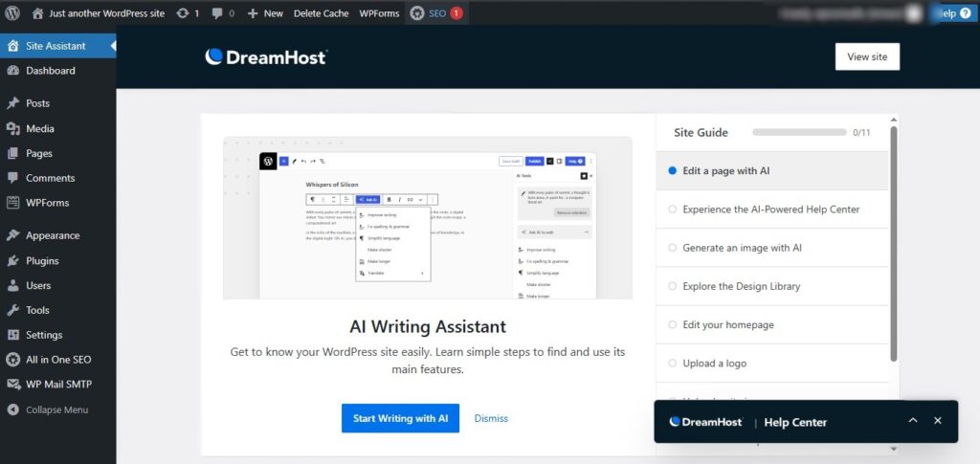Select Upload a logo step
The image size is (980, 464).
coord(772,363)
